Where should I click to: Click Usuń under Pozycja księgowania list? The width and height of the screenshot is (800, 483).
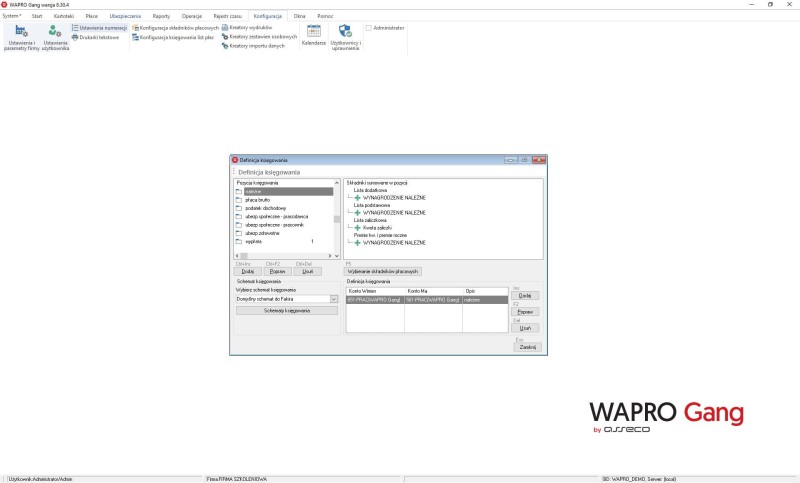click(x=308, y=271)
